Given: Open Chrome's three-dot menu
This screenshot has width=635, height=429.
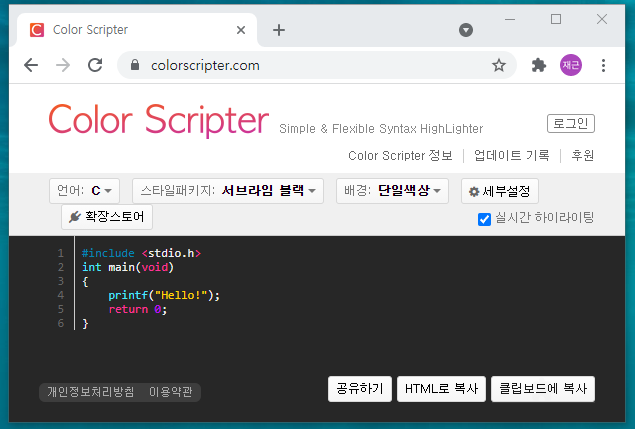Looking at the screenshot, I should click(603, 65).
